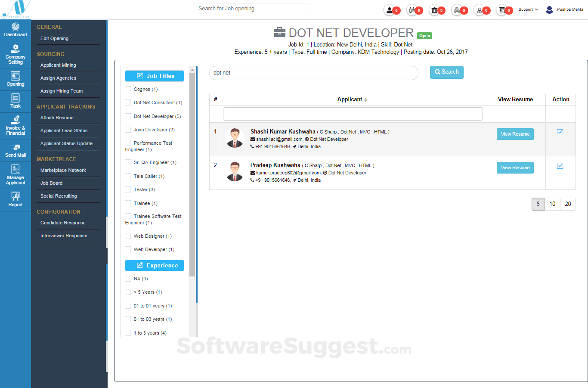
Task: Click the briefcase icon beside the job title
Action: click(279, 32)
